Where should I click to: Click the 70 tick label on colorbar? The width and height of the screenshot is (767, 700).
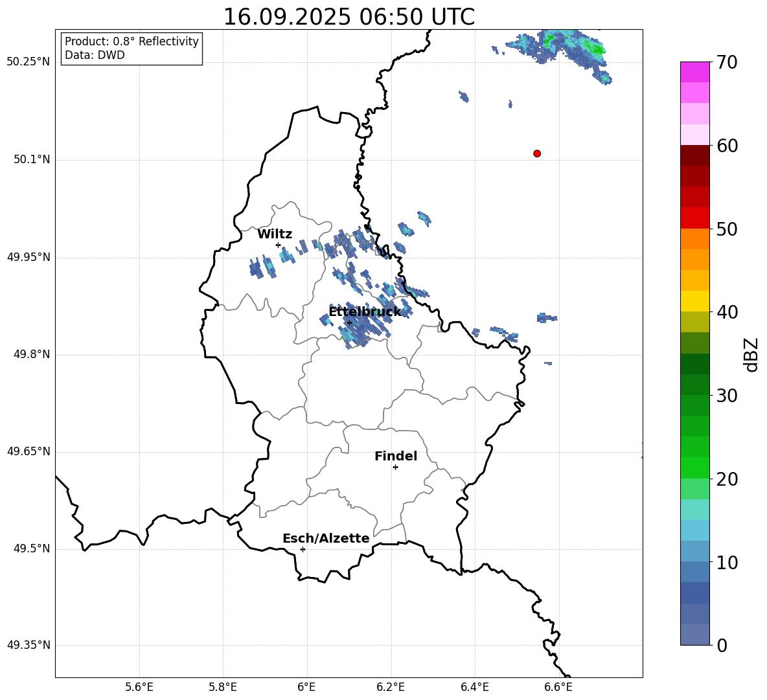(727, 62)
